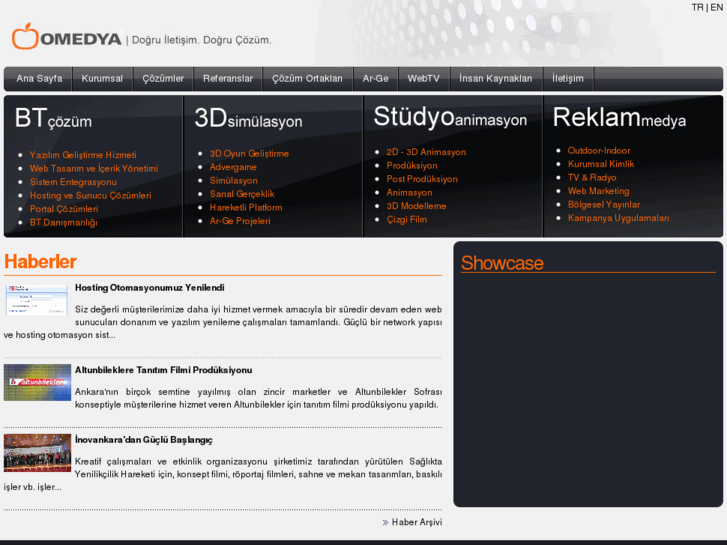The height and width of the screenshot is (545, 727).
Task: Open the Hosting Otomasyonumuz Yenilendi headline
Action: click(x=149, y=288)
